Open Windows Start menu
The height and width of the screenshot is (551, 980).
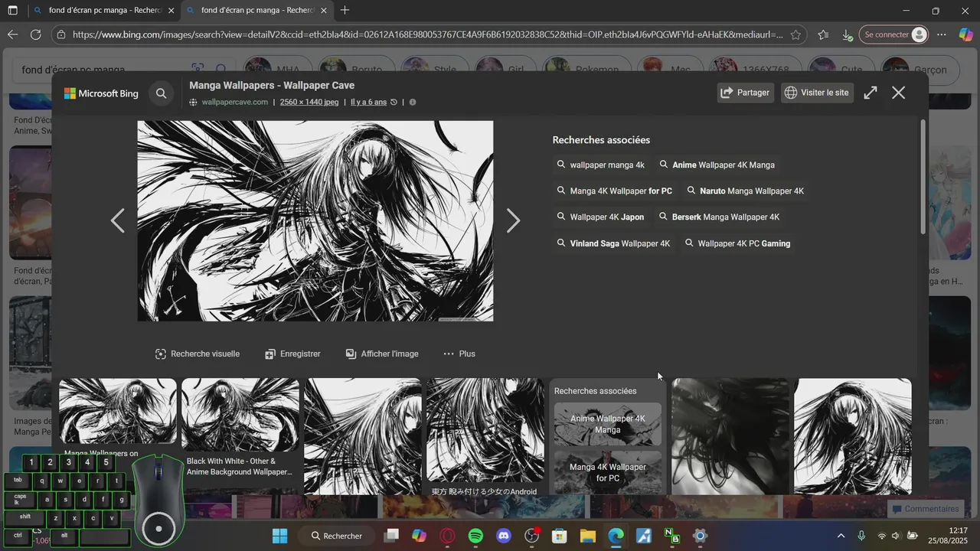tap(279, 536)
